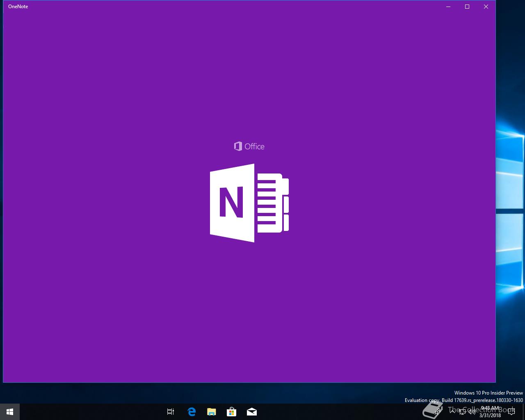Open File Explorer from the taskbar

(211, 411)
